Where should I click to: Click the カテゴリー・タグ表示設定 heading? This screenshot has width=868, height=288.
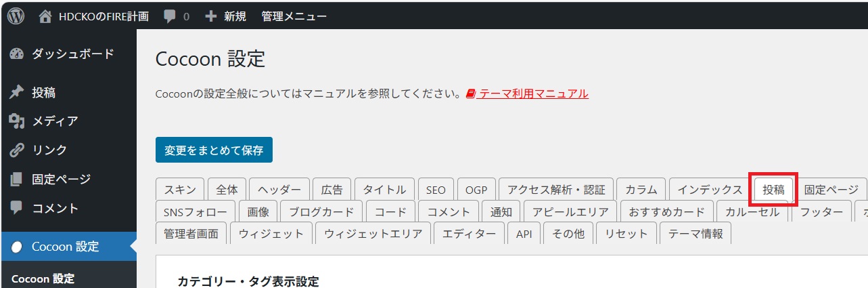[x=248, y=281]
